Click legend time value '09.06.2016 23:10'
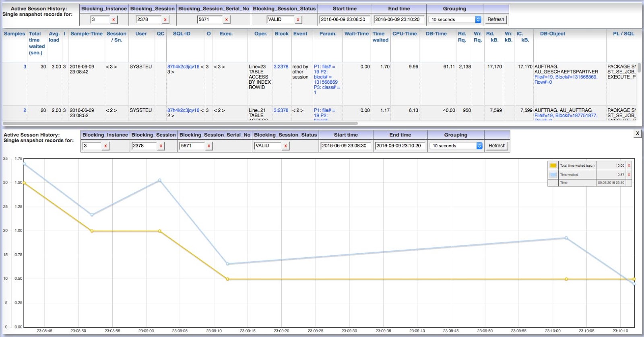 [611, 183]
